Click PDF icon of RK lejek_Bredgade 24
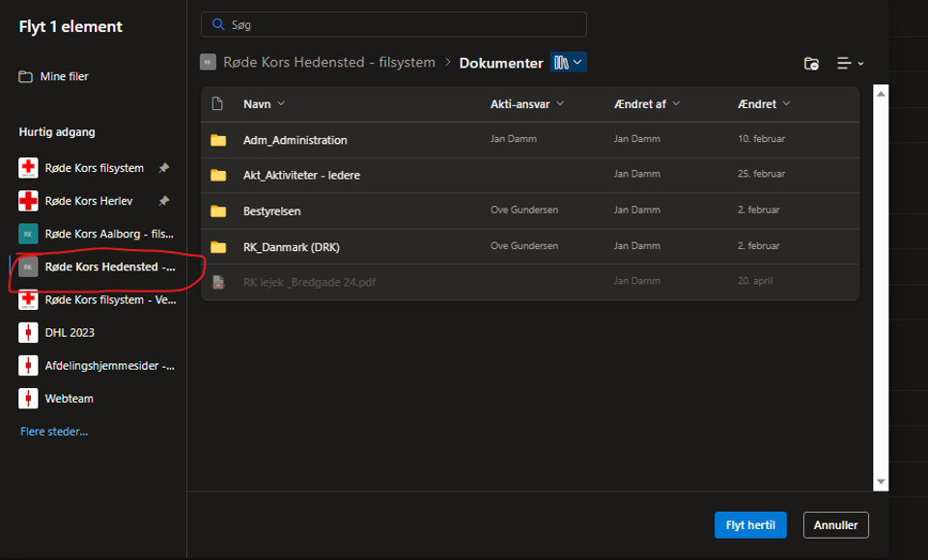The width and height of the screenshot is (928, 560). pyautogui.click(x=218, y=282)
